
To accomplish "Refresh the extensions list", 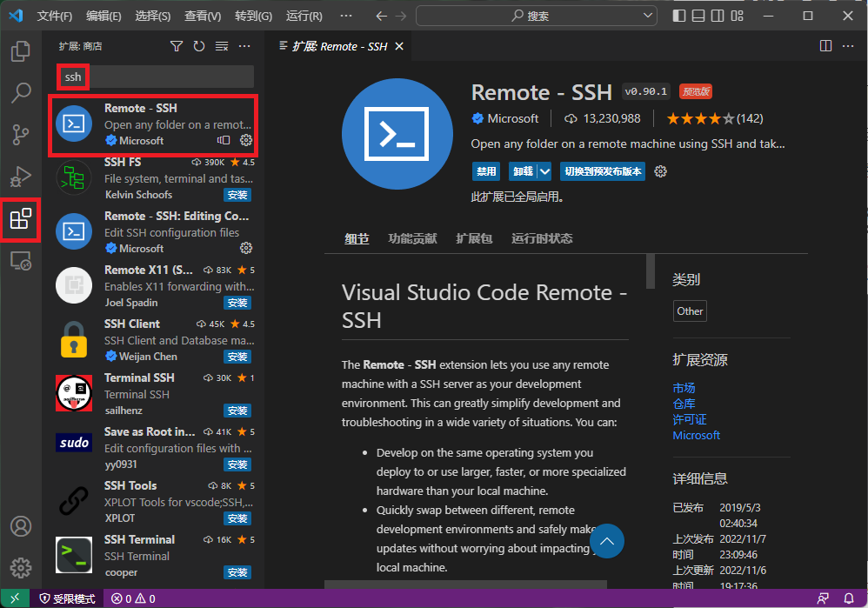I will tap(199, 46).
